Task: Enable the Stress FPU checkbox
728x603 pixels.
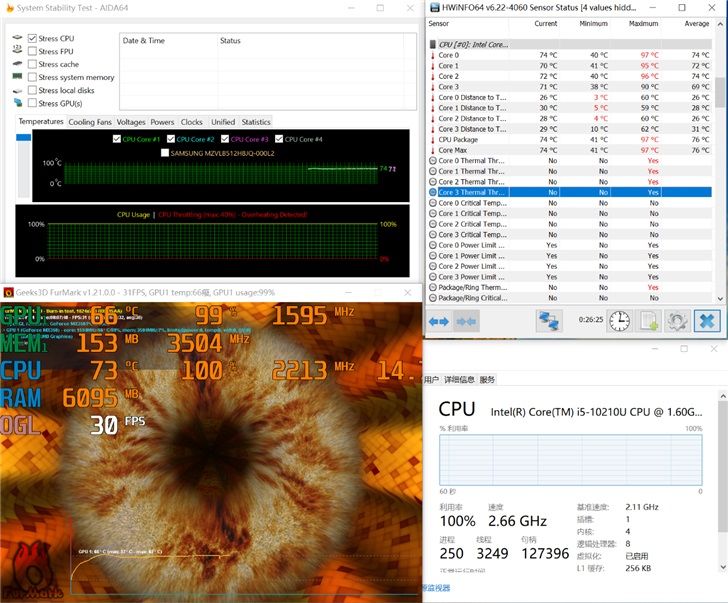Action: click(x=32, y=51)
